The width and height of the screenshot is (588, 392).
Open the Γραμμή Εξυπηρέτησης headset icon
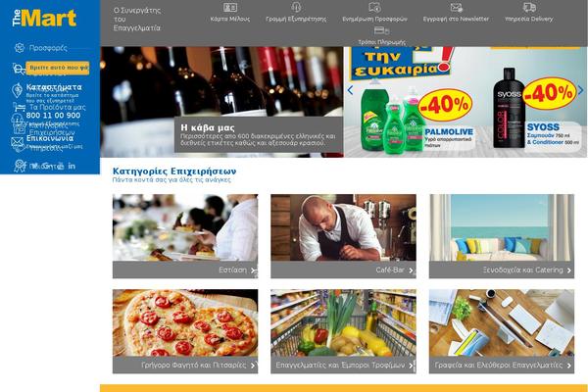[296, 7]
